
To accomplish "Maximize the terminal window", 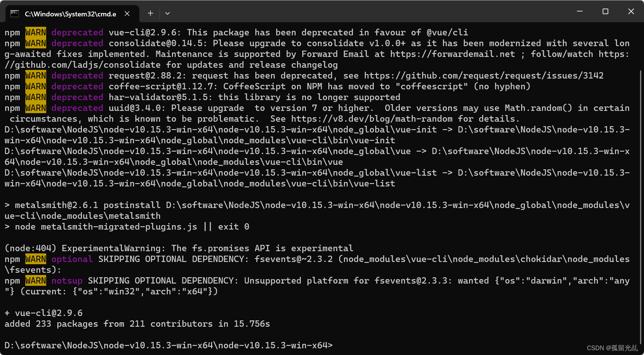I will click(605, 12).
